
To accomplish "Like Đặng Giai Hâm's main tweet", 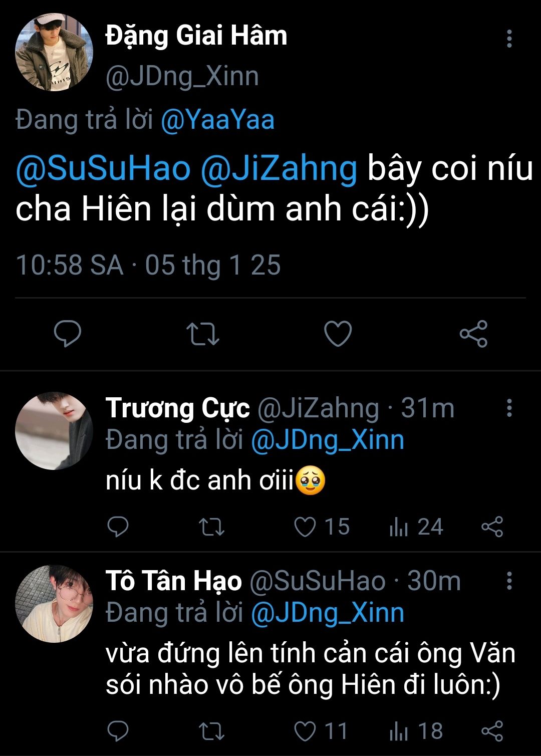I will [338, 334].
